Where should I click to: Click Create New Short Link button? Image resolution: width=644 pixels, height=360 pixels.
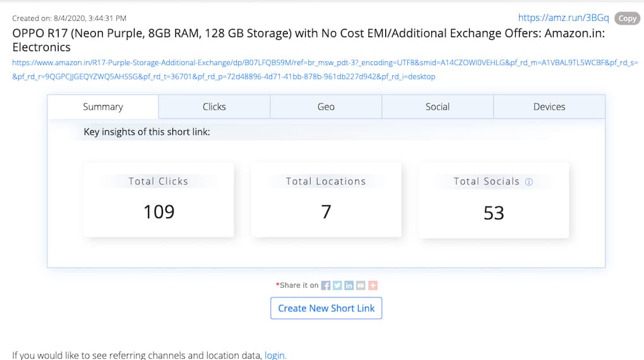(326, 308)
